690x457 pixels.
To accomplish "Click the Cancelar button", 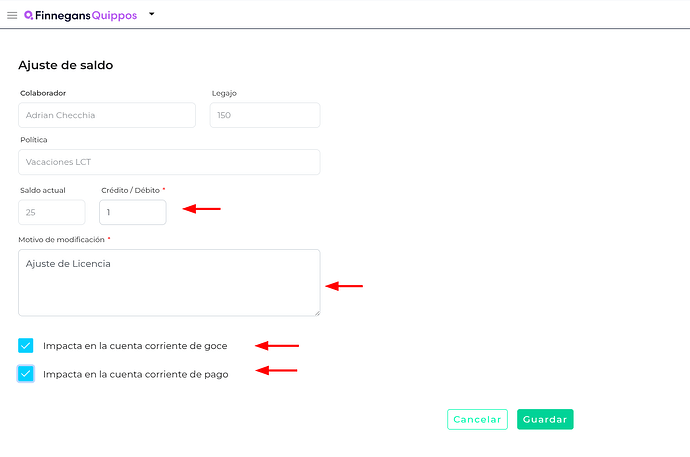I will pyautogui.click(x=477, y=420).
